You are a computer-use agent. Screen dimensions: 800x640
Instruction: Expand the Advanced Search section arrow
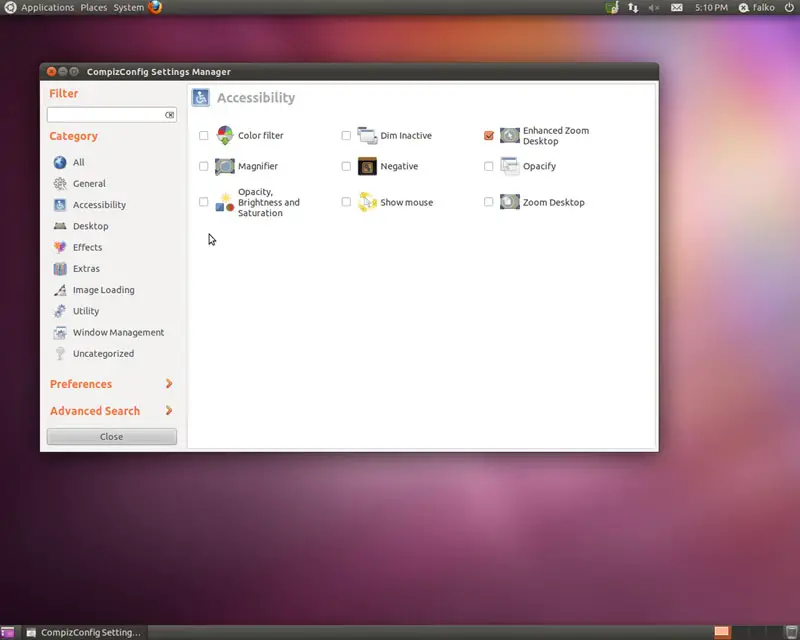(x=169, y=410)
